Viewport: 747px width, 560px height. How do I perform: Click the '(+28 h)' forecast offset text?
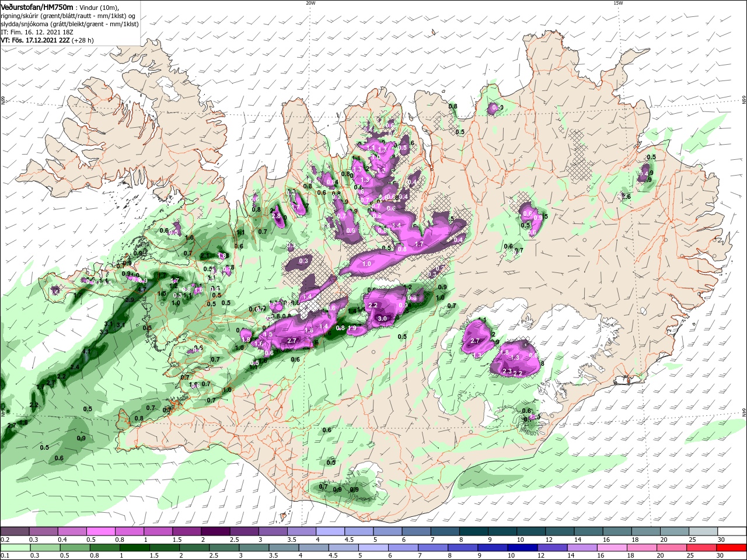82,40
